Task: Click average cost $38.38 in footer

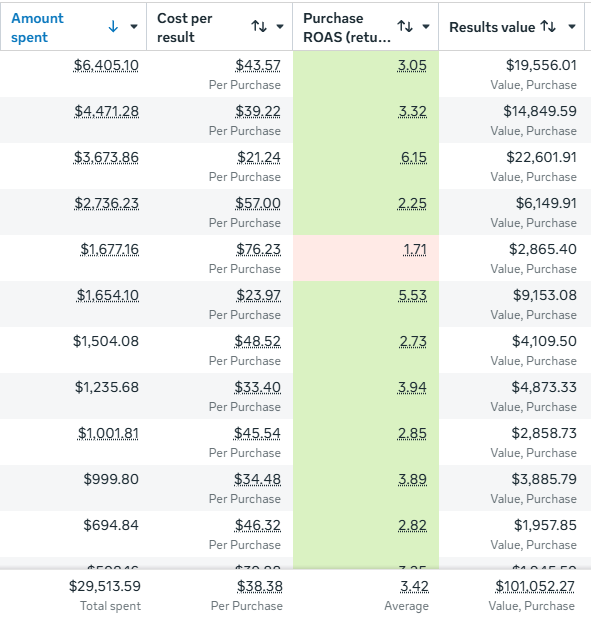Action: (260, 586)
